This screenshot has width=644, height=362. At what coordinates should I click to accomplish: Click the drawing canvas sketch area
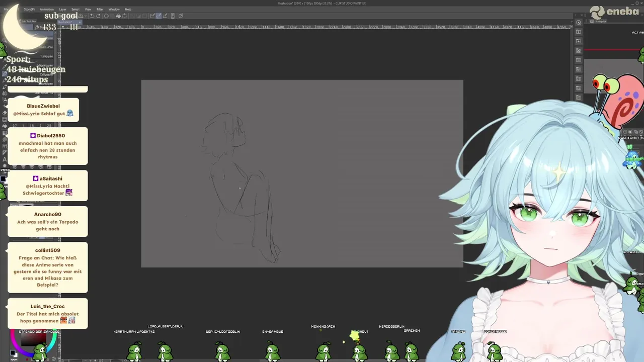[x=302, y=173]
